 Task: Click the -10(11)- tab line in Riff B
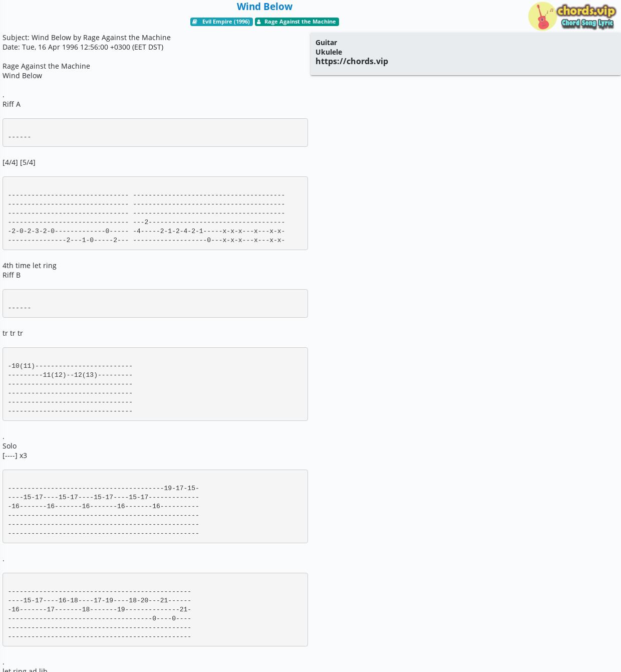pyautogui.click(x=70, y=366)
